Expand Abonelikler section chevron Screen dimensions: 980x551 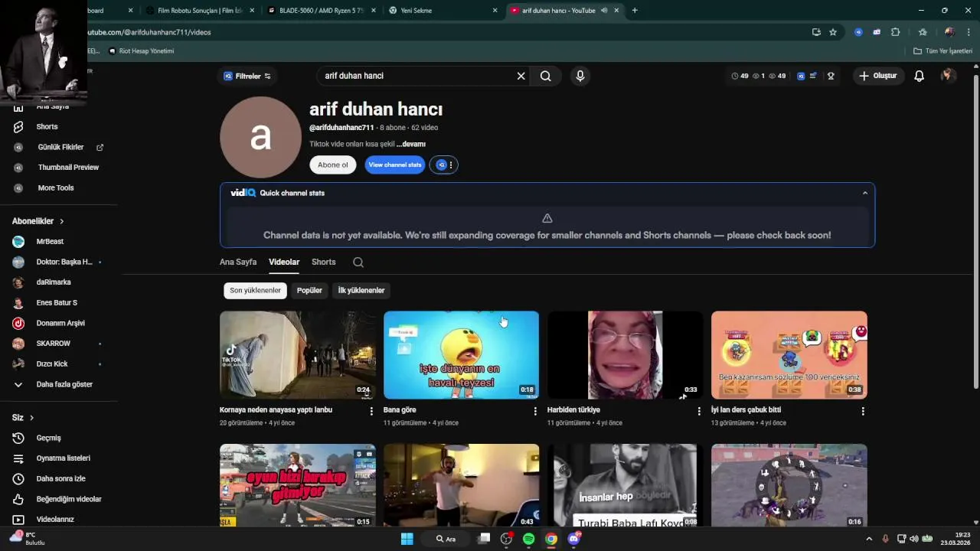(x=61, y=221)
